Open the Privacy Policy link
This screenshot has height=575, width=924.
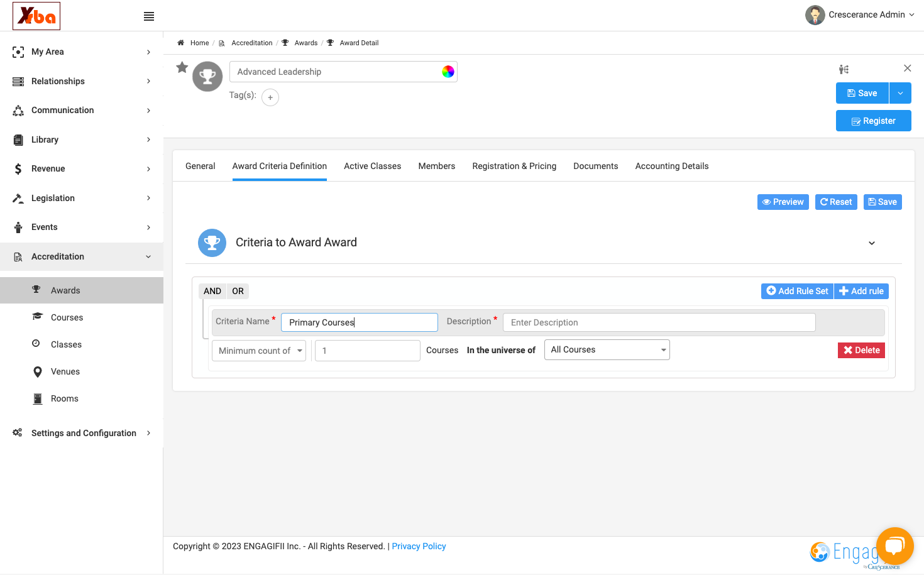coord(419,546)
